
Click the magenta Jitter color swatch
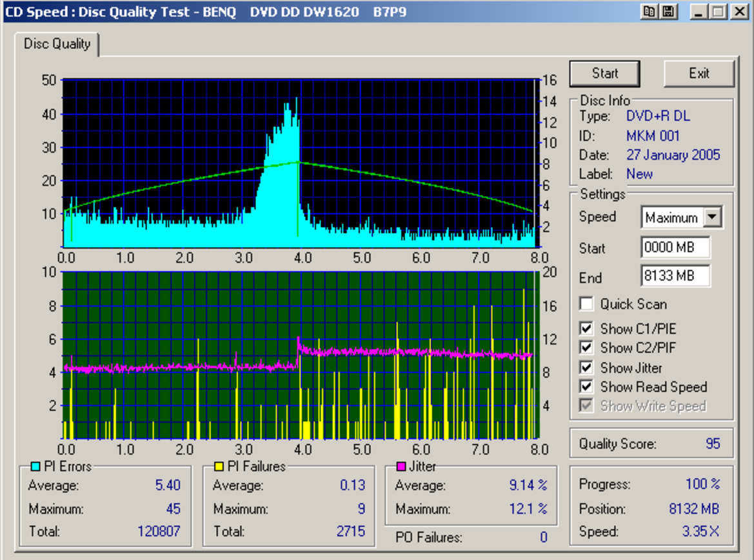click(x=401, y=466)
